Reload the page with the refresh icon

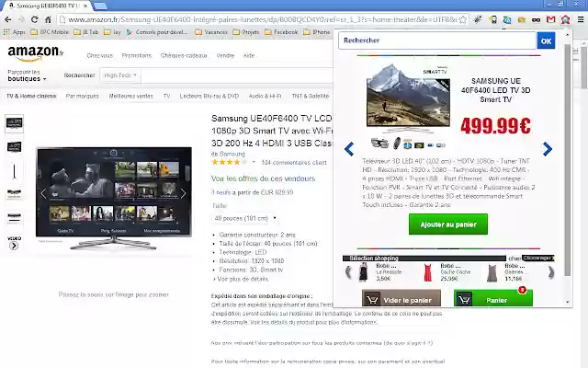[35, 19]
